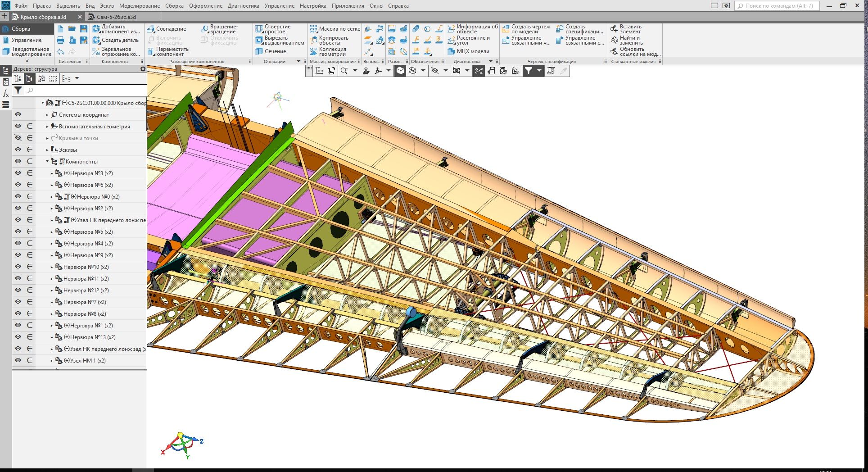
Task: Switch to the Сам-5-2бис.a3d document tab
Action: [x=116, y=17]
